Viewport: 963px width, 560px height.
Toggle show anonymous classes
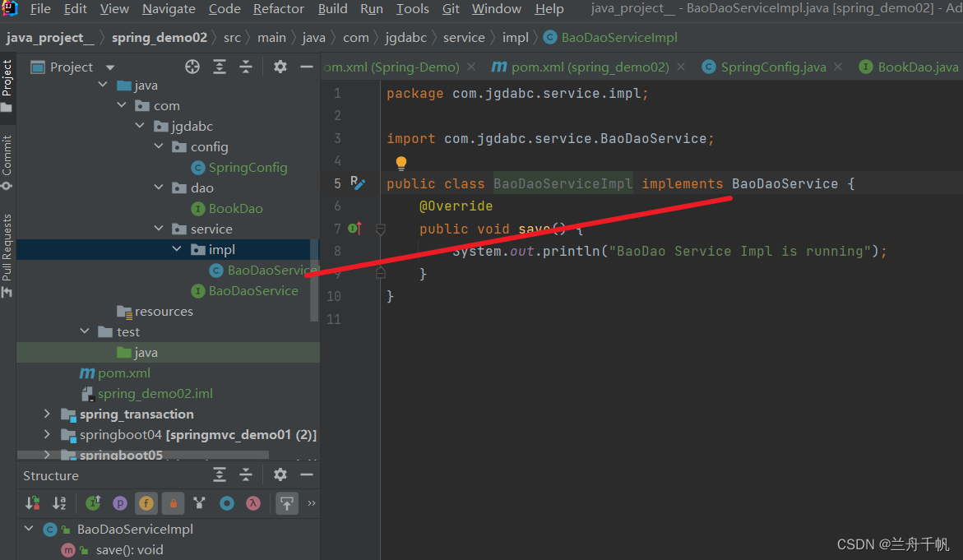click(227, 503)
